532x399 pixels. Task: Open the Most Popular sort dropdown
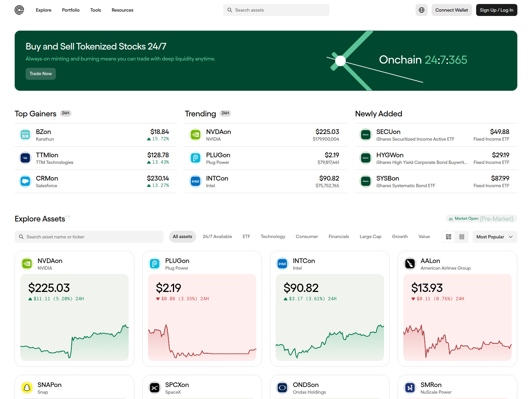[495, 237]
